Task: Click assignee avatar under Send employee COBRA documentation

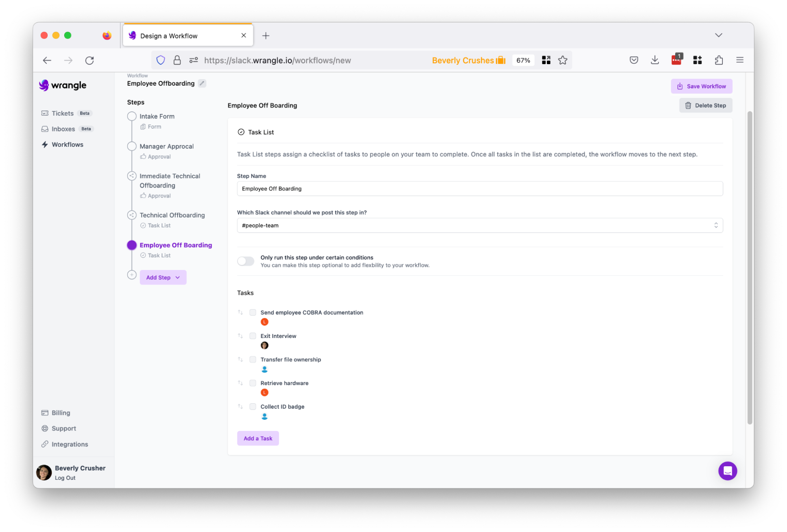Action: click(265, 322)
